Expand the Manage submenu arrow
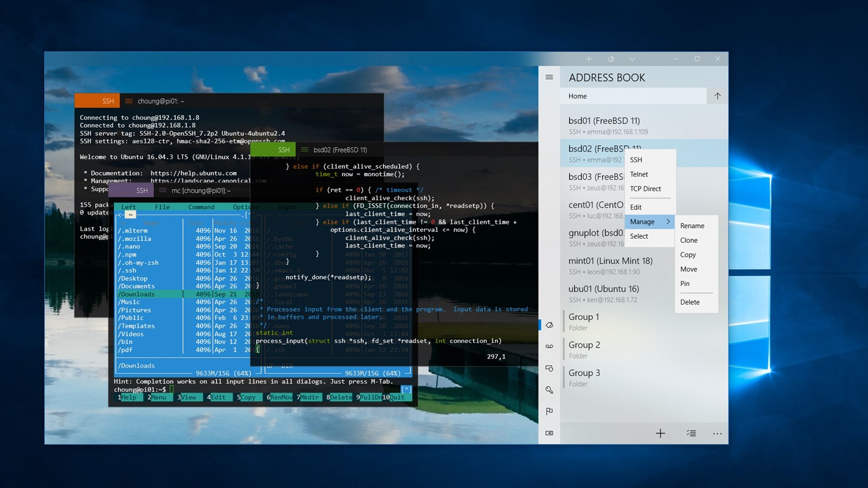Image resolution: width=868 pixels, height=488 pixels. click(x=668, y=222)
